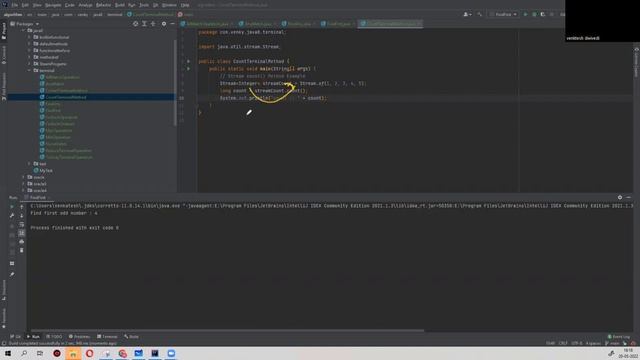
Task: Open Opera browser from taskbar
Action: coord(89,353)
